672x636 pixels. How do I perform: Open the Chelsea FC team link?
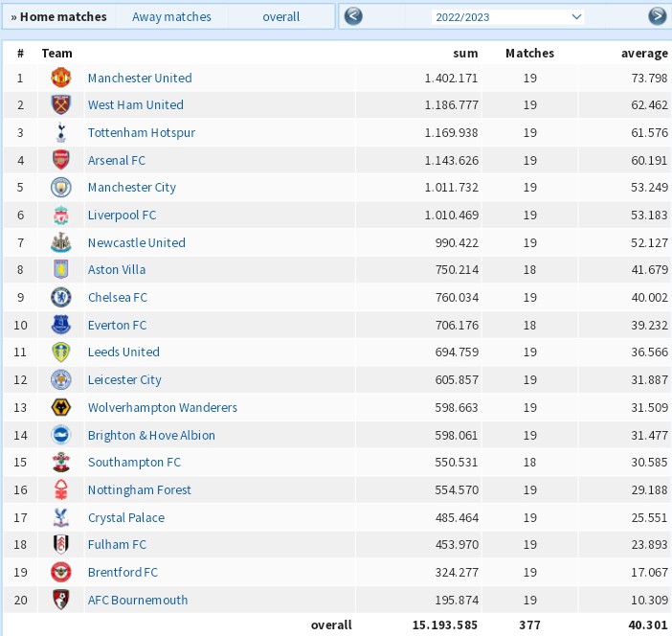[x=118, y=298]
